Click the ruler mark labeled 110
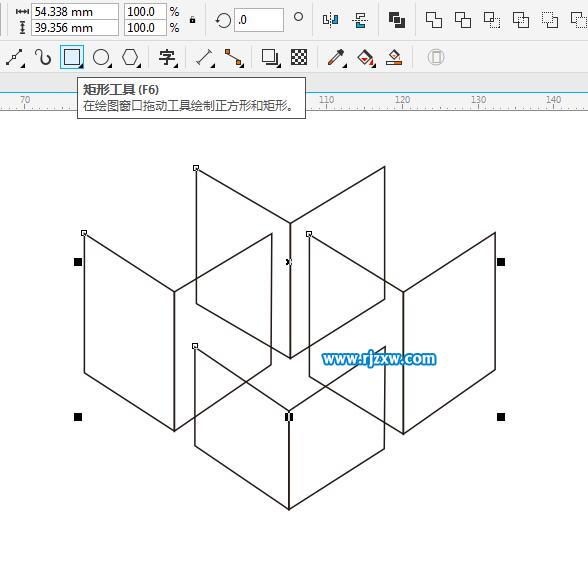The image size is (588, 580). [x=326, y=100]
